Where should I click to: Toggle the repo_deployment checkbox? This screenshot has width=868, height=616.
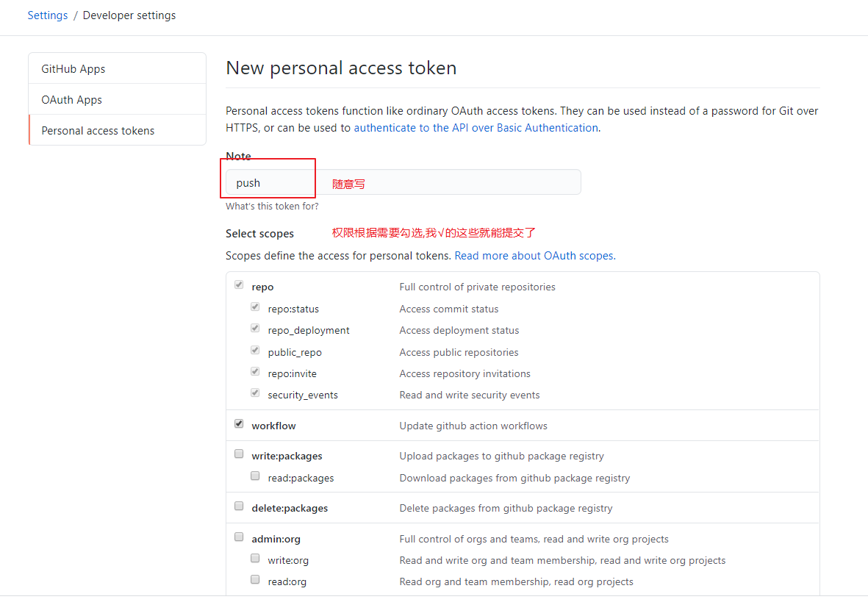click(255, 329)
